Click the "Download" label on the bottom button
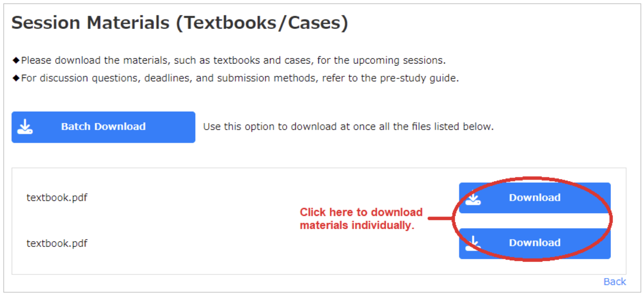Viewport: 644px width, 297px height. point(535,243)
